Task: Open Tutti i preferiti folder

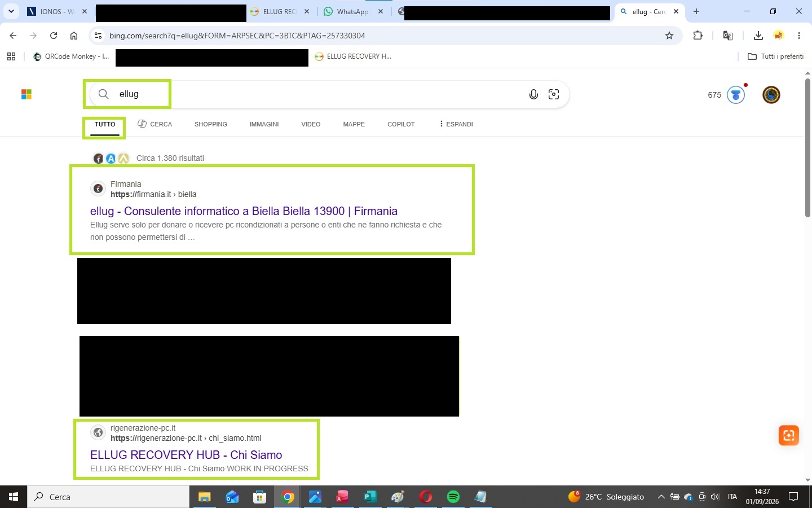Action: 775,56
